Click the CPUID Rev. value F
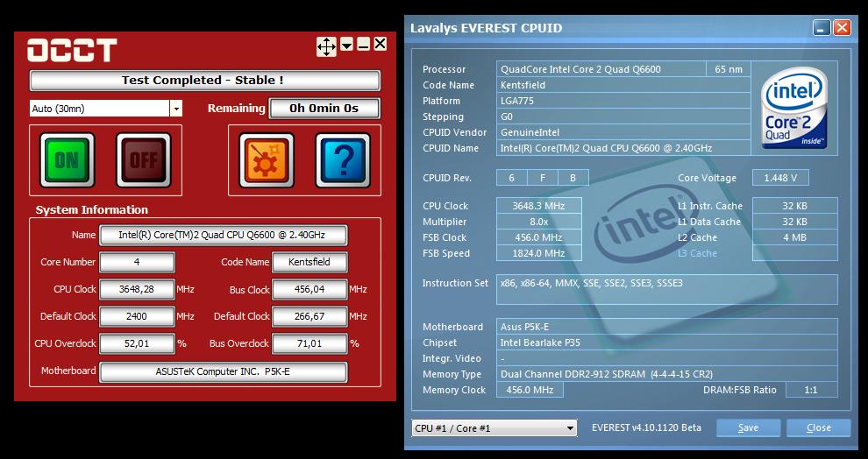Image resolution: width=868 pixels, height=459 pixels. click(542, 178)
